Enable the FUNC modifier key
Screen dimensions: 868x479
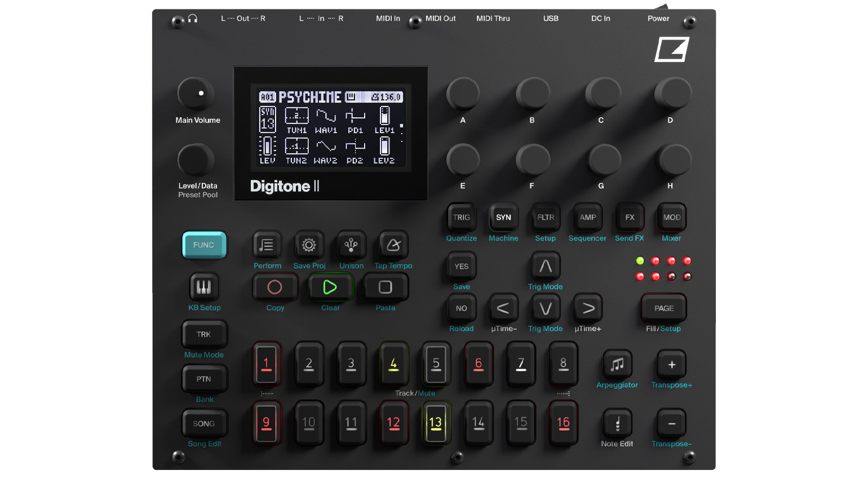tap(204, 245)
